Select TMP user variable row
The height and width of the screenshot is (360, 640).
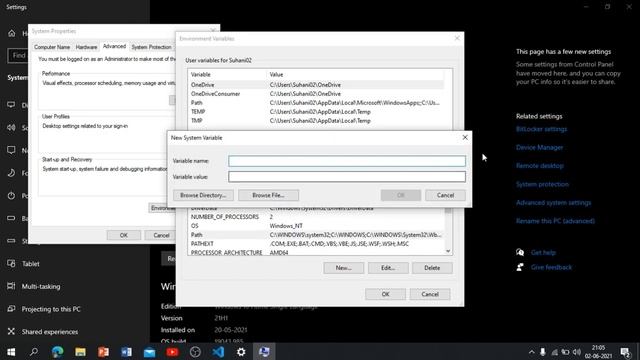click(x=317, y=120)
